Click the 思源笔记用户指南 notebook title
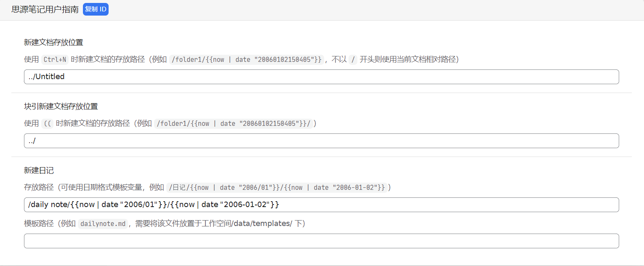 pyautogui.click(x=45, y=9)
